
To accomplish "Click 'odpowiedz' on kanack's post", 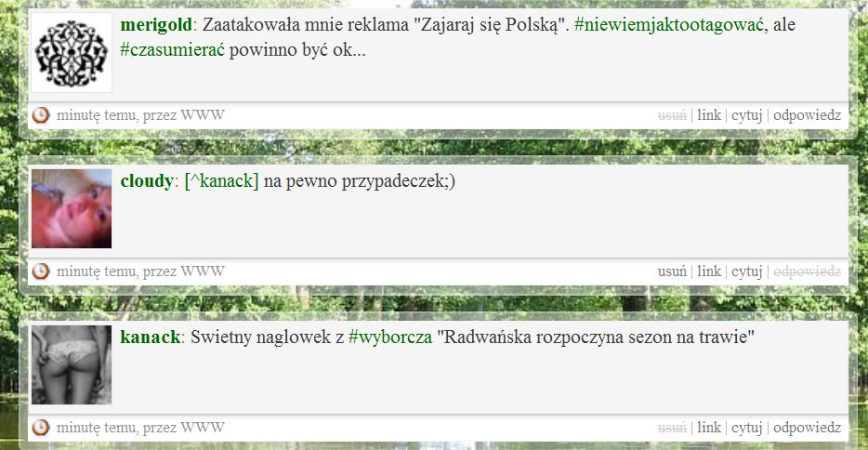I will click(807, 428).
